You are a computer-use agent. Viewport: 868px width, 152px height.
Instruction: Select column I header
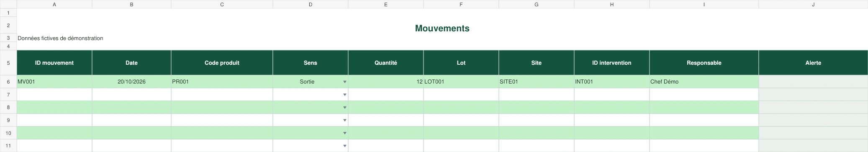pos(704,4)
